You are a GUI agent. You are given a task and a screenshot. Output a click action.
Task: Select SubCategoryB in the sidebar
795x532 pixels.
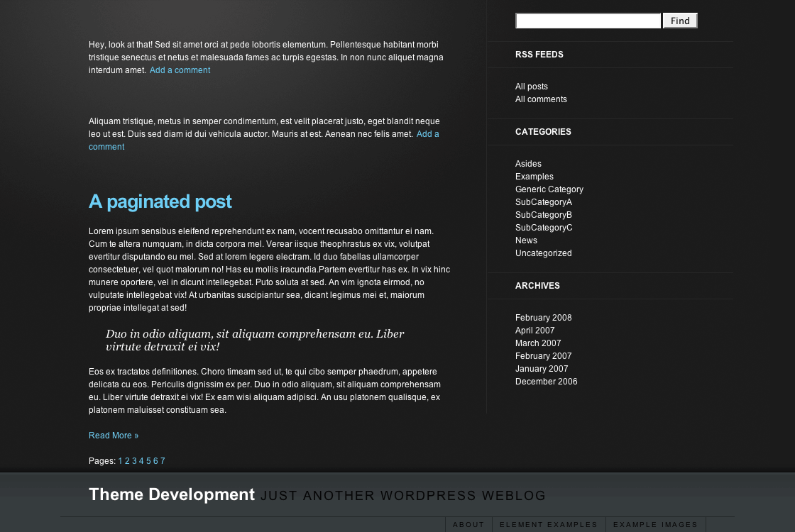click(x=544, y=214)
